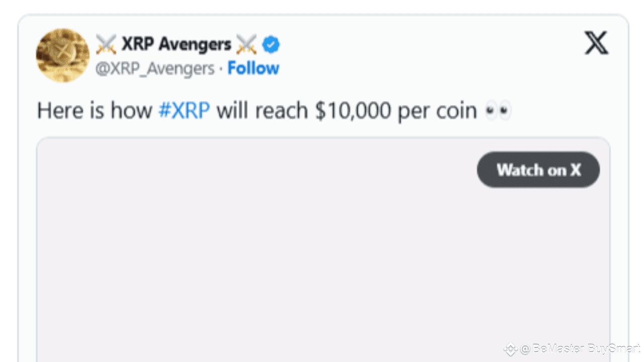Click the crossed swords emoji before the name
The height and width of the screenshot is (362, 644).
point(107,44)
